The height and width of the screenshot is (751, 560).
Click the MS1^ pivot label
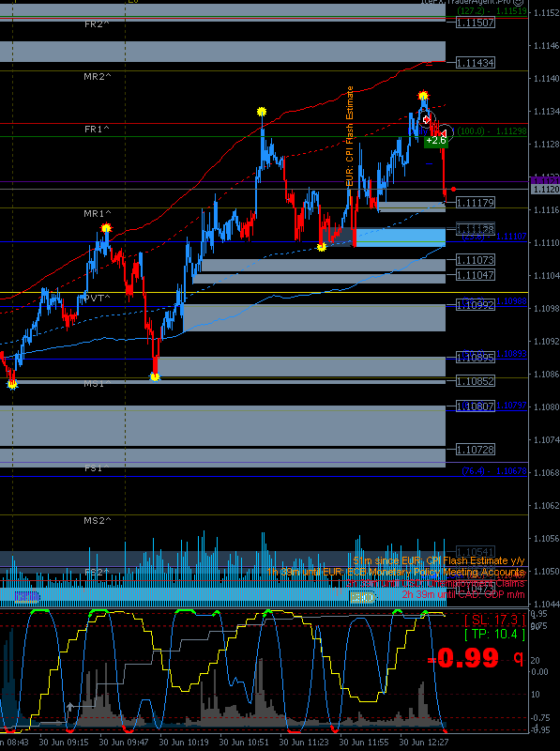(x=98, y=384)
